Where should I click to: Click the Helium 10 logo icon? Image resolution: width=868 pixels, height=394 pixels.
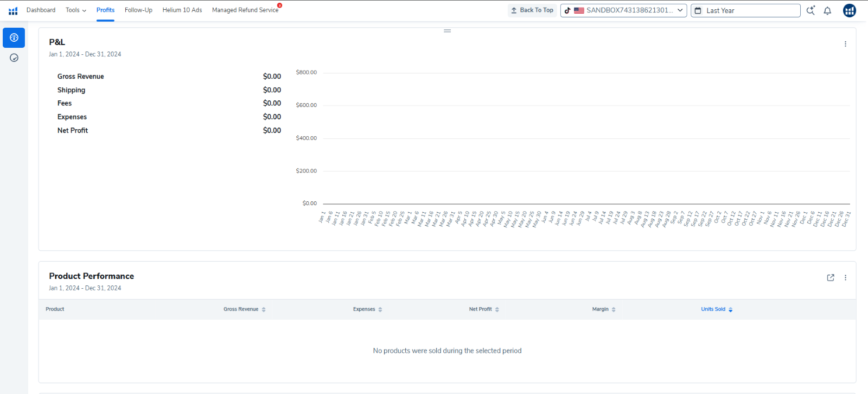[x=13, y=11]
